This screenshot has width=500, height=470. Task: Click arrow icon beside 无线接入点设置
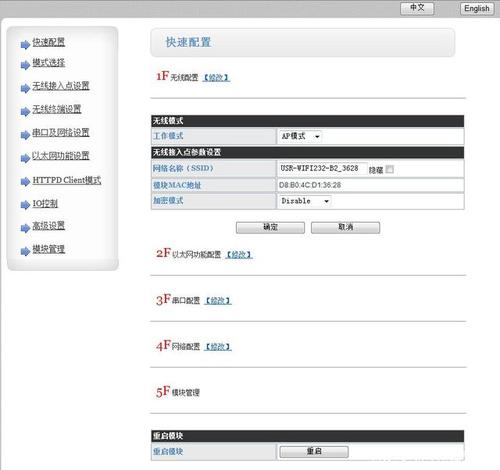coord(25,88)
